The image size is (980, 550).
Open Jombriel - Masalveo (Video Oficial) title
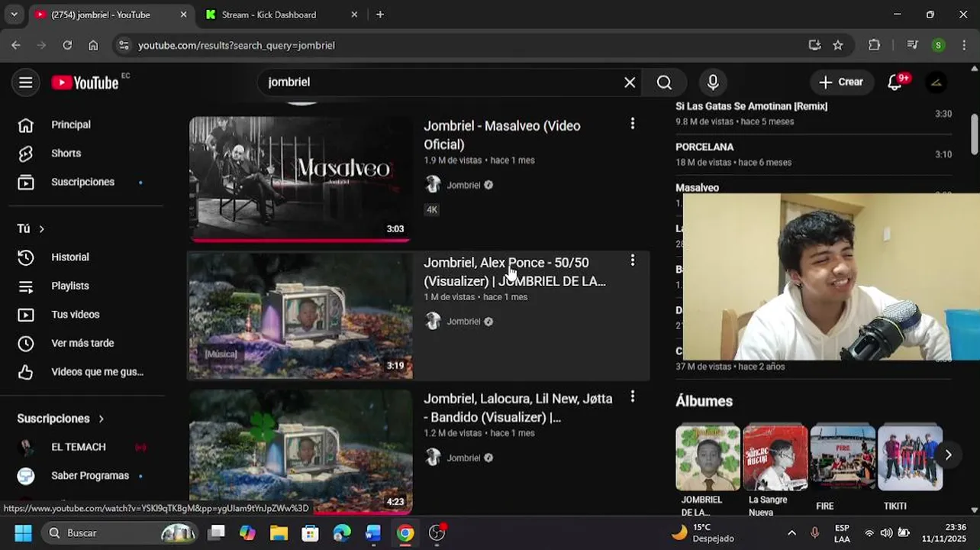click(x=502, y=135)
